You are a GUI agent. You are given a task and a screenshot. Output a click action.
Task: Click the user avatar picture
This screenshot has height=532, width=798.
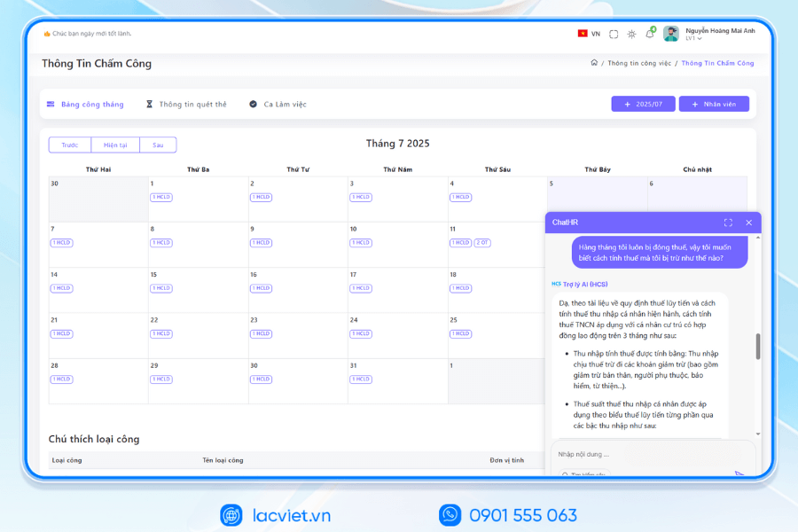pos(671,34)
